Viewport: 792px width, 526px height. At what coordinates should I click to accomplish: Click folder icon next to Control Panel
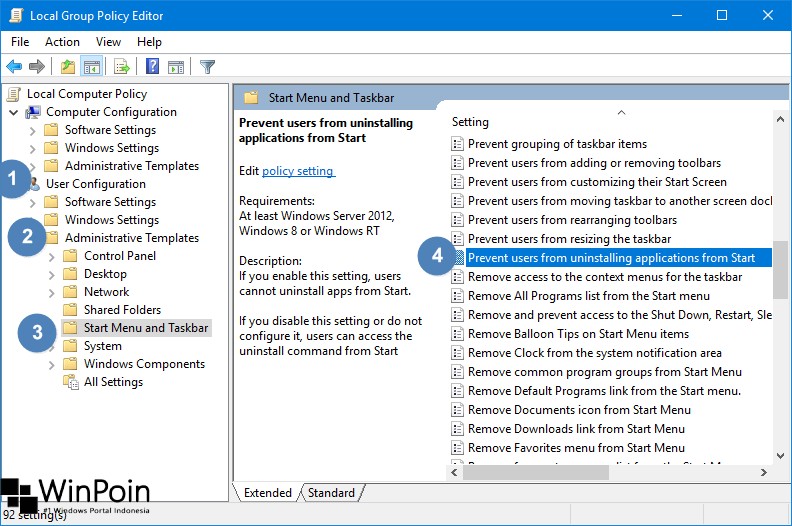click(x=70, y=256)
